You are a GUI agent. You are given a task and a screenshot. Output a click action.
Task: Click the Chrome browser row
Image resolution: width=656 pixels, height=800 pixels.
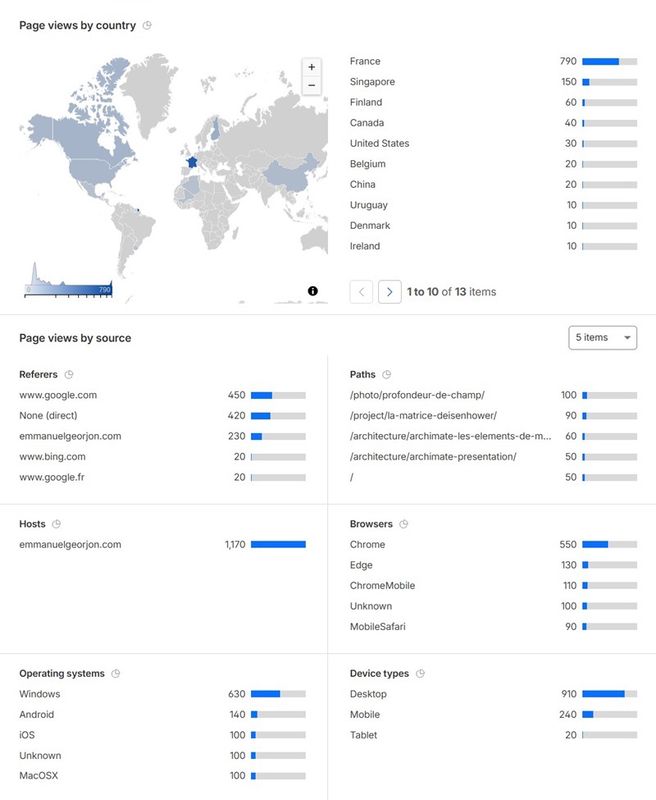point(367,545)
